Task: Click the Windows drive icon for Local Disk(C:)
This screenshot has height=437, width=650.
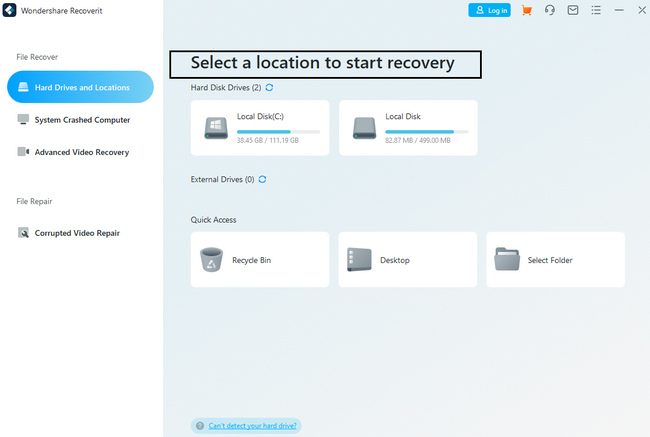Action: [216, 128]
